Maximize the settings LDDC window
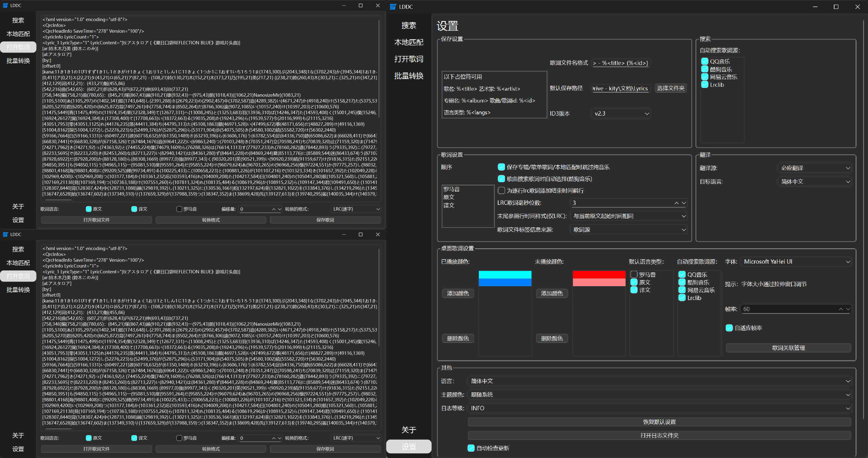Viewport: 868px width, 458px height. click(836, 7)
